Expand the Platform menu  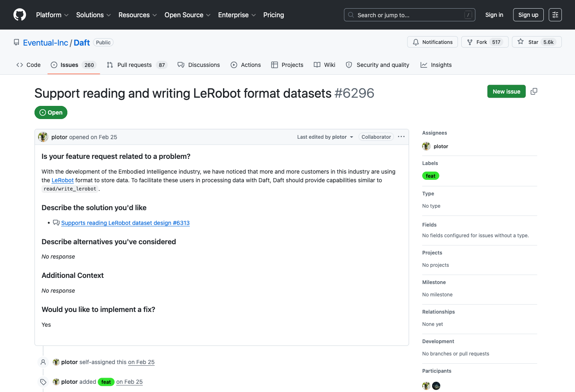pyautogui.click(x=52, y=15)
